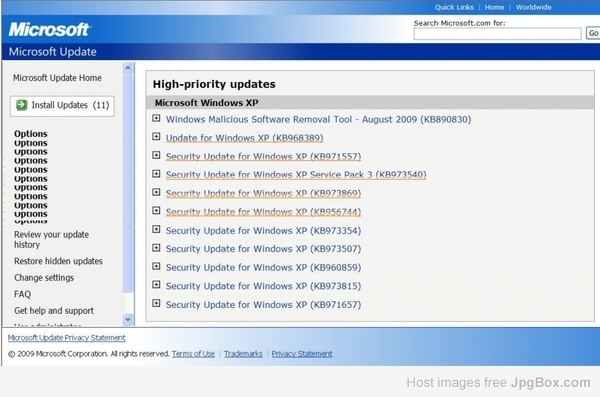Image resolution: width=600 pixels, height=397 pixels.
Task: Expand the KB973507 security update details
Action: (x=156, y=248)
